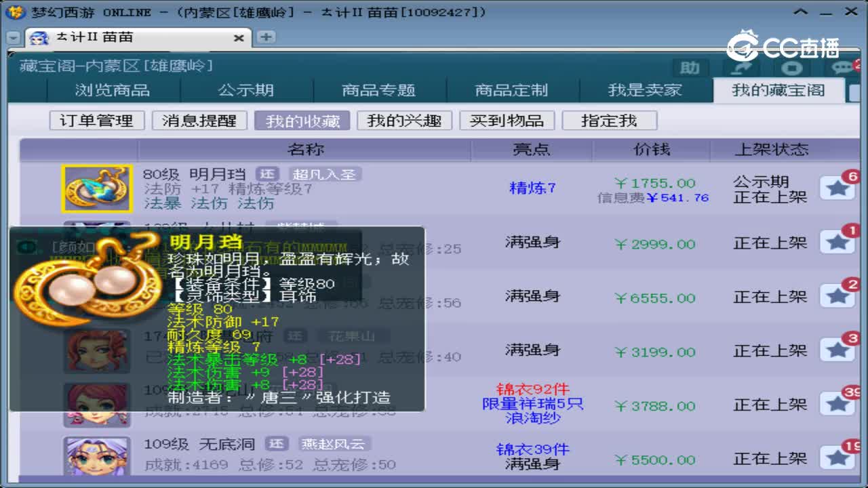Open the 商品专题 tab
The width and height of the screenshot is (868, 488).
coord(378,90)
